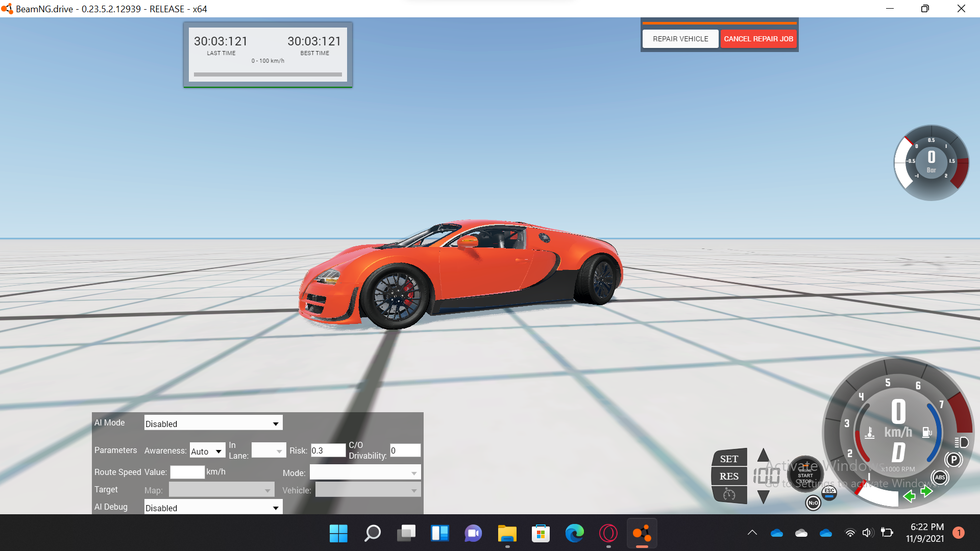Click the right turn signal arrow

[x=926, y=491]
